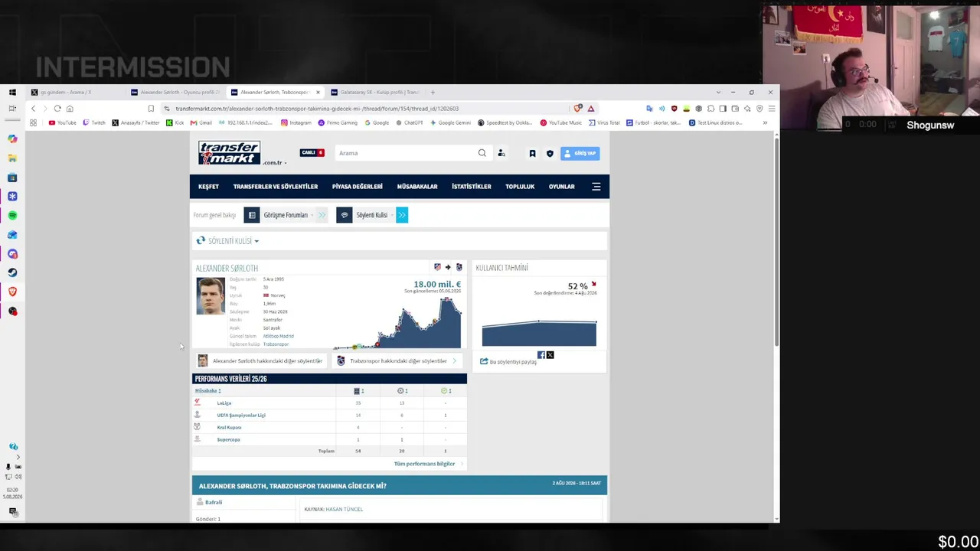Open the CANLI live scores badge
This screenshot has height=551, width=980.
tap(312, 153)
